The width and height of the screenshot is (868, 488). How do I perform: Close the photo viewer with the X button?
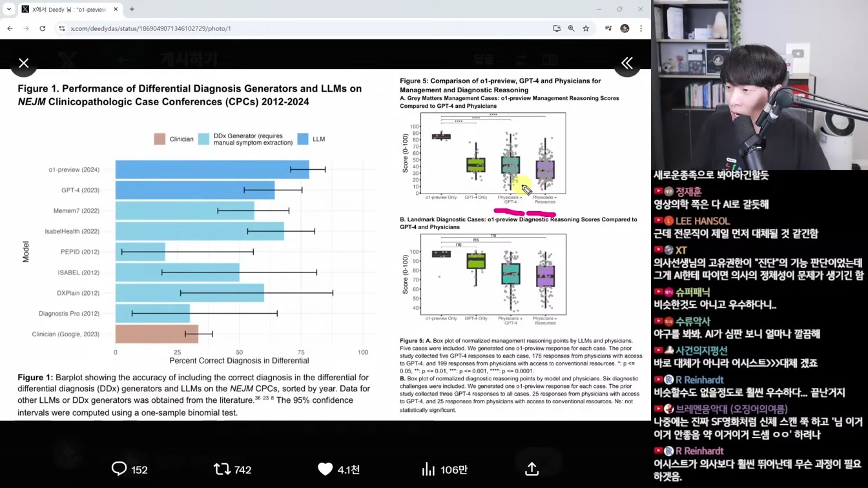coord(24,63)
